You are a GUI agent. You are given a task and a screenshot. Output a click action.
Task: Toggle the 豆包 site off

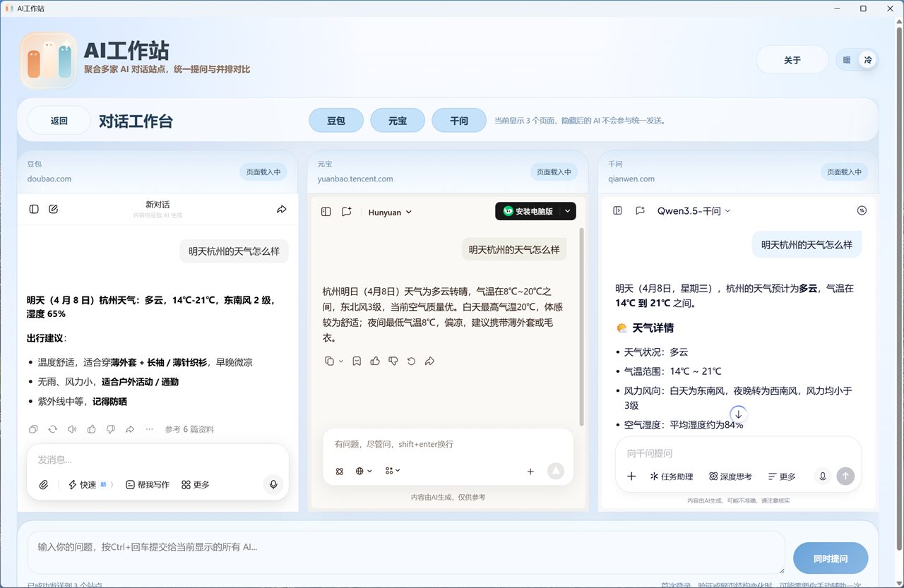[x=336, y=120]
